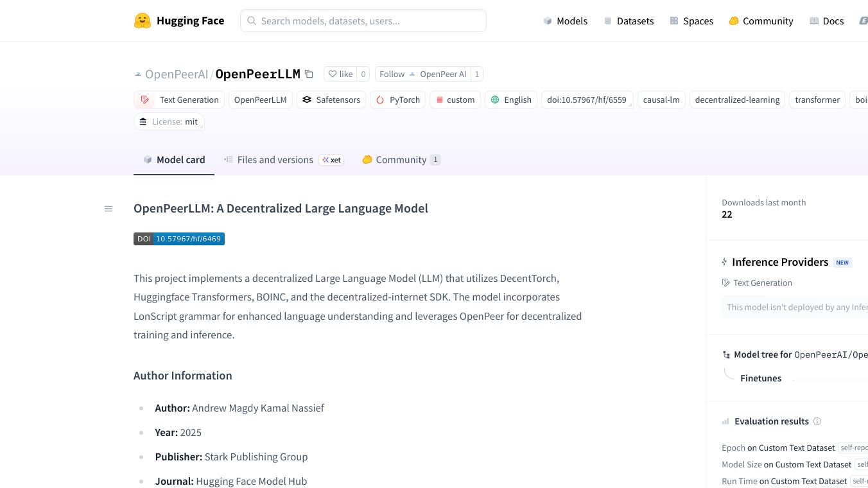Open the table of contents hamburger icon

tap(108, 209)
